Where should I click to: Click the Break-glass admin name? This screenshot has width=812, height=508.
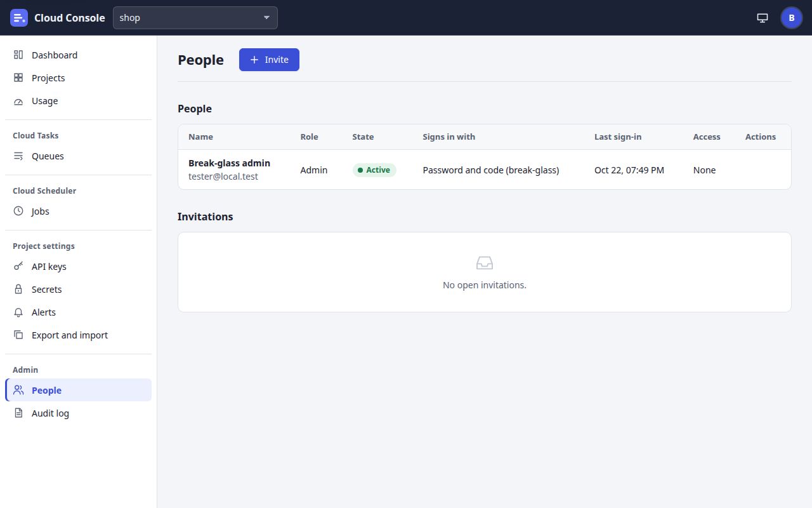(x=229, y=163)
